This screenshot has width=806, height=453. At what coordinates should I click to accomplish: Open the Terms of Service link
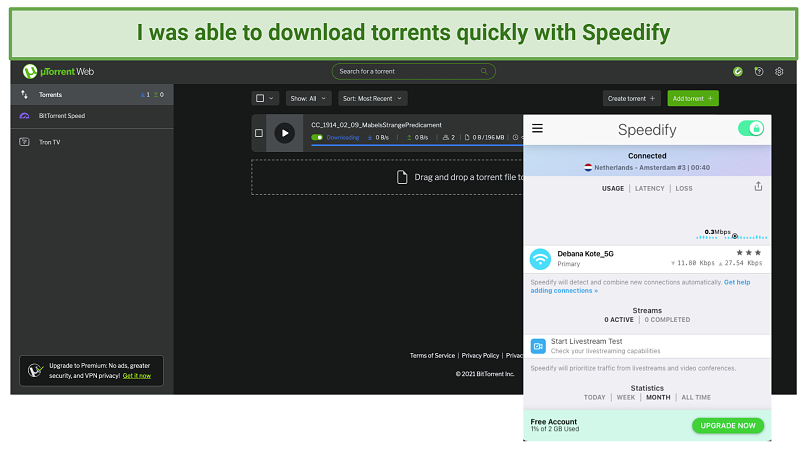point(432,355)
